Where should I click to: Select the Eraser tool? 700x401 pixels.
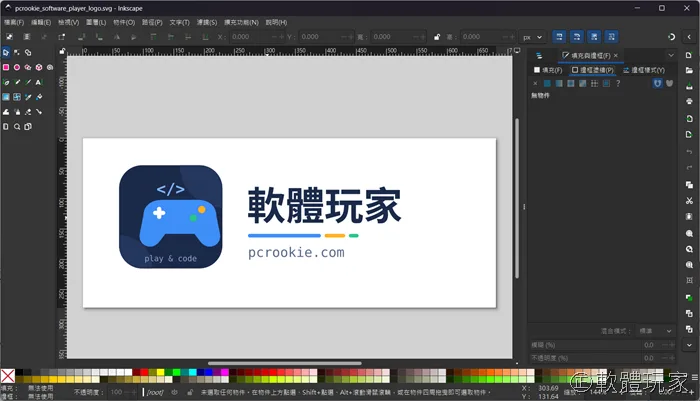[28, 112]
